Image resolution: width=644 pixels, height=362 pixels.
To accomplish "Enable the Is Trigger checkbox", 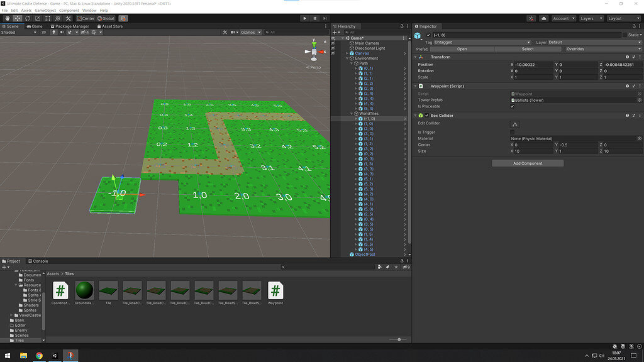I will coord(512,131).
